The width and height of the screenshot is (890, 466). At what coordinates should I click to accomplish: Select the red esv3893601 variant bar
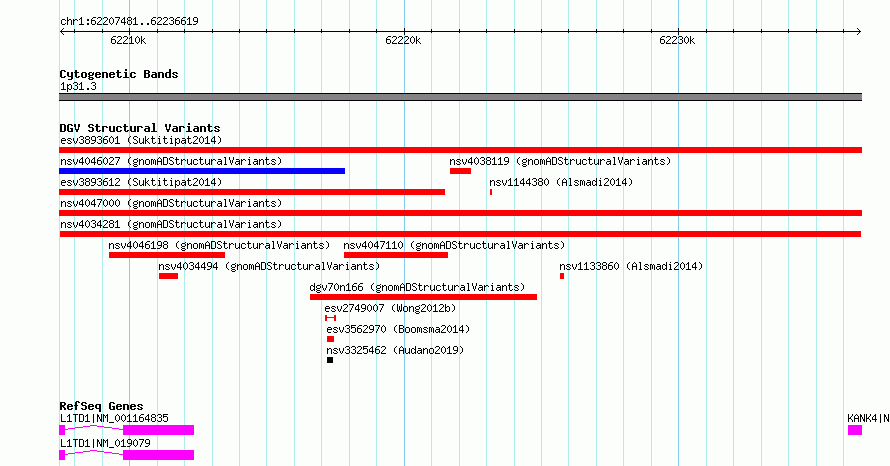(x=460, y=150)
